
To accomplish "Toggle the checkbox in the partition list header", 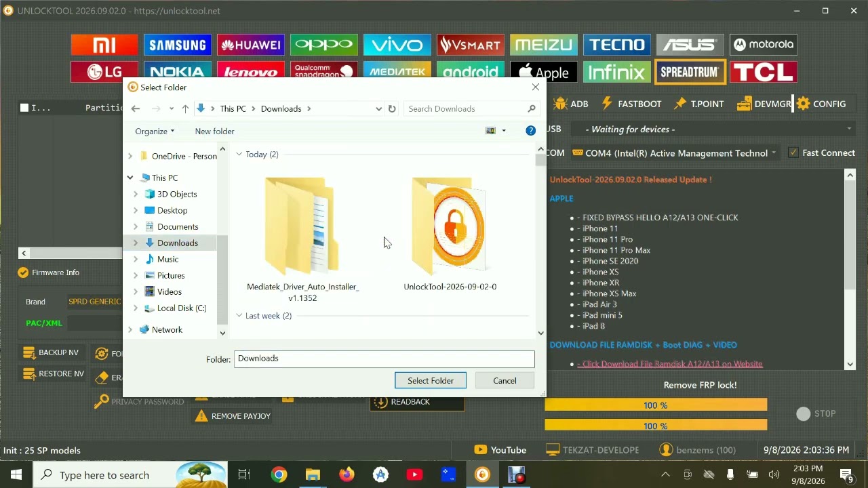I will 24,108.
